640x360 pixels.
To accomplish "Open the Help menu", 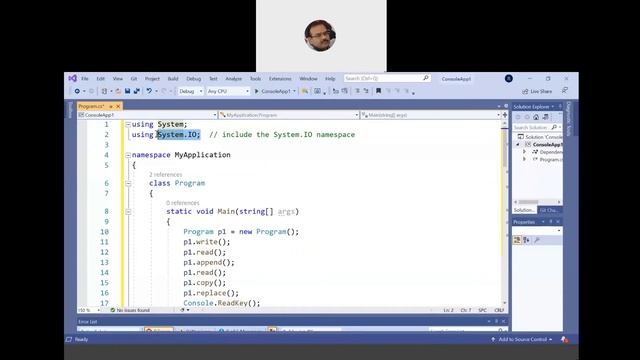I will pyautogui.click(x=330, y=78).
